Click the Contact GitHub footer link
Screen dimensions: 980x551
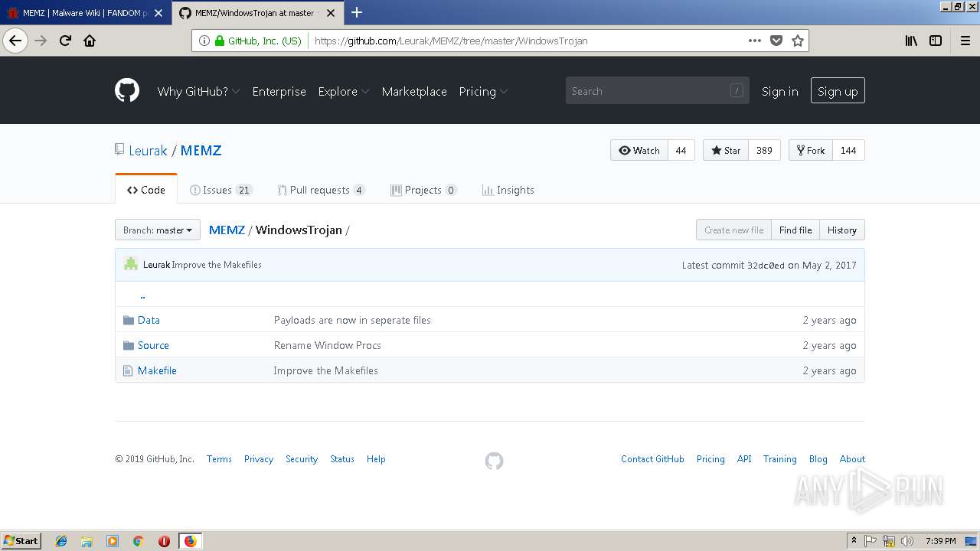[x=652, y=459]
